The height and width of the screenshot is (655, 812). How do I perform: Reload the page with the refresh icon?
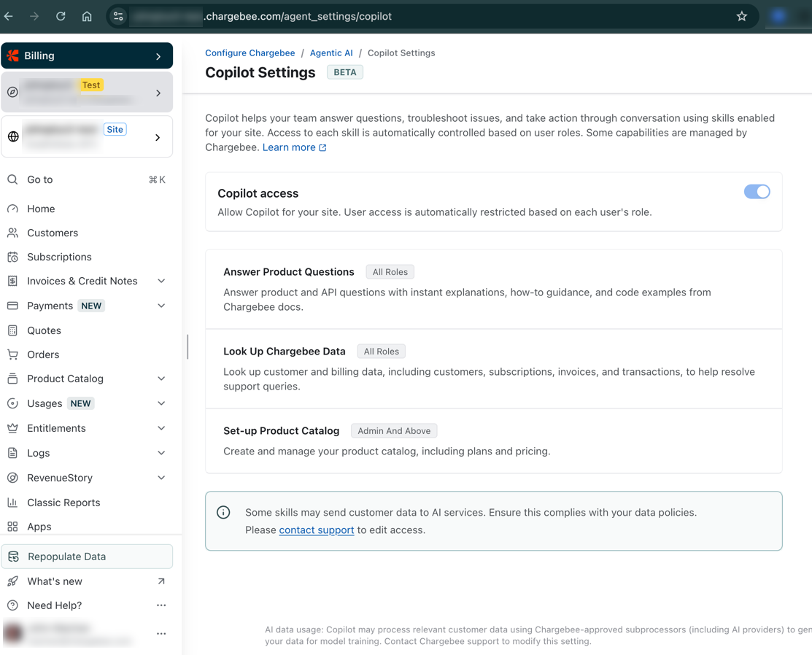pos(61,16)
